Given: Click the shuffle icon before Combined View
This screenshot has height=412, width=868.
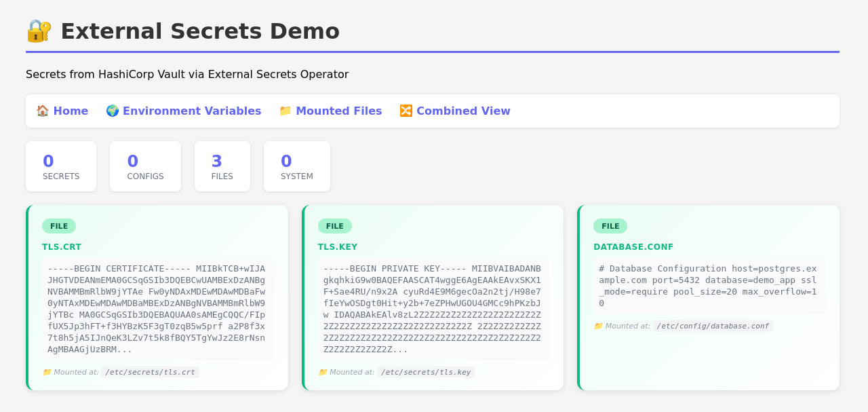Looking at the screenshot, I should click(x=406, y=111).
